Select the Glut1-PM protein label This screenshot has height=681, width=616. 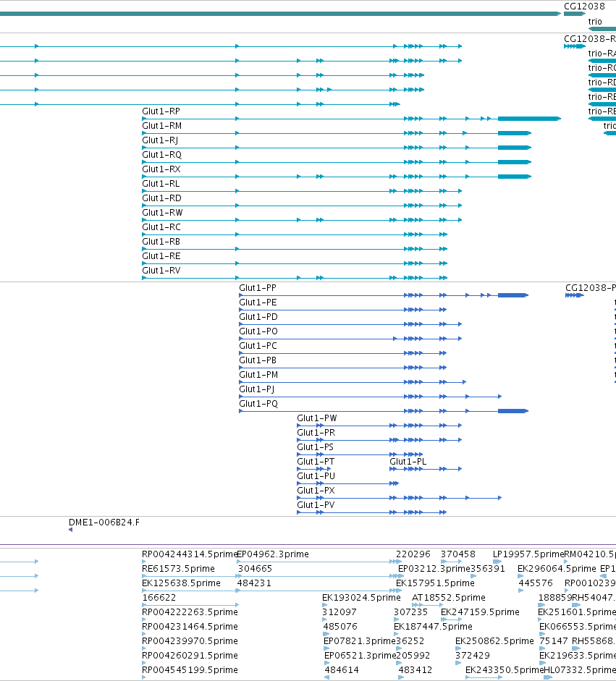[x=258, y=375]
